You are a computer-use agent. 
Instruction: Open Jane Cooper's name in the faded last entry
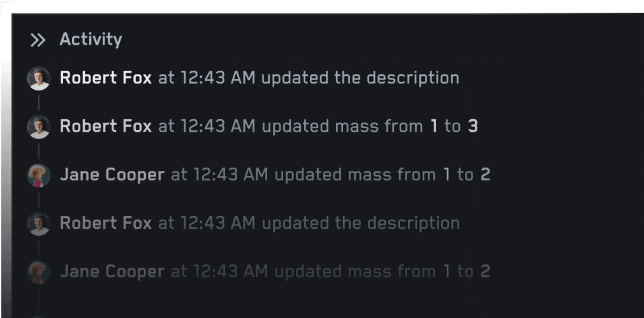(x=112, y=271)
